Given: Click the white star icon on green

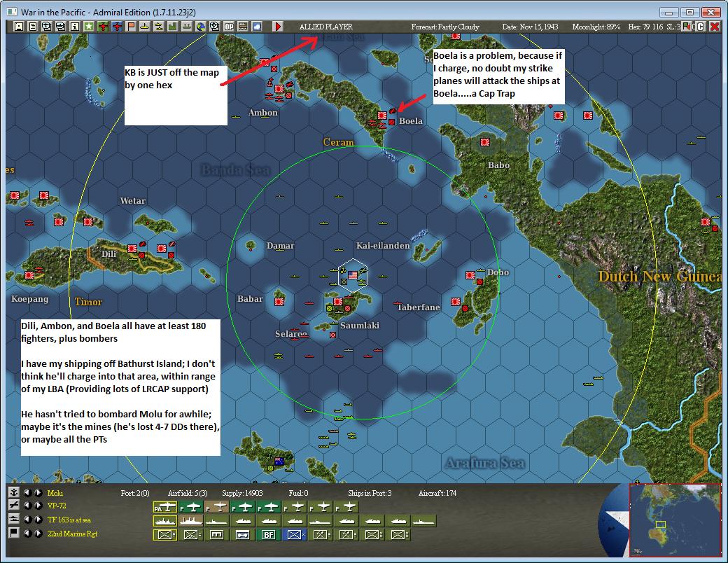Looking at the screenshot, I should tap(89, 27).
